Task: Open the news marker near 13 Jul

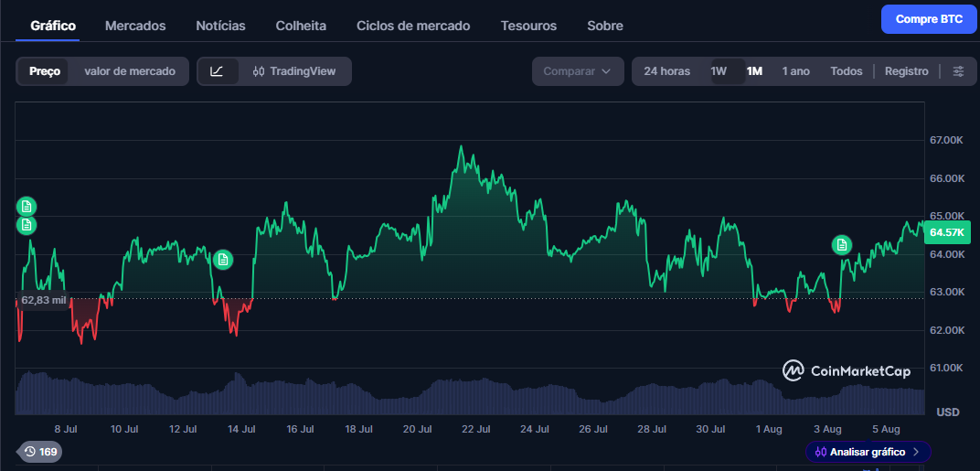Action: 222,260
